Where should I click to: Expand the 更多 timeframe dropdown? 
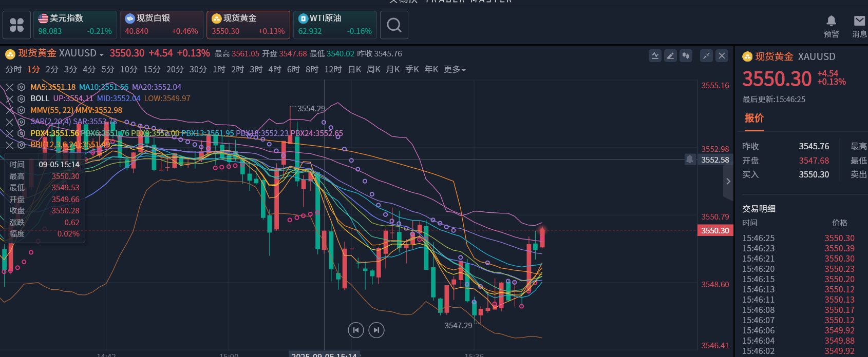455,70
